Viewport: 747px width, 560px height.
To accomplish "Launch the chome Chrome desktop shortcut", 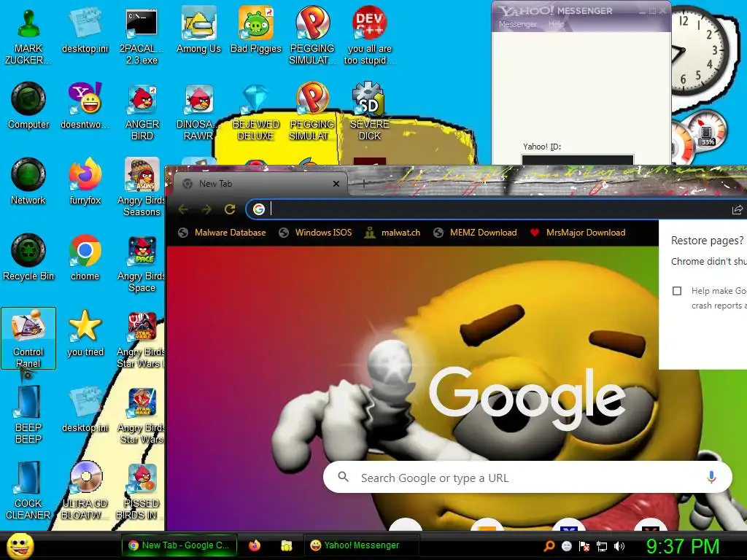I will (85, 258).
